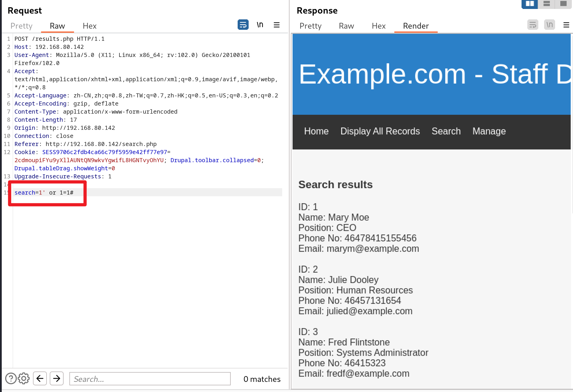
Task: Click Name: Julie Dooley in results
Action: pos(338,280)
